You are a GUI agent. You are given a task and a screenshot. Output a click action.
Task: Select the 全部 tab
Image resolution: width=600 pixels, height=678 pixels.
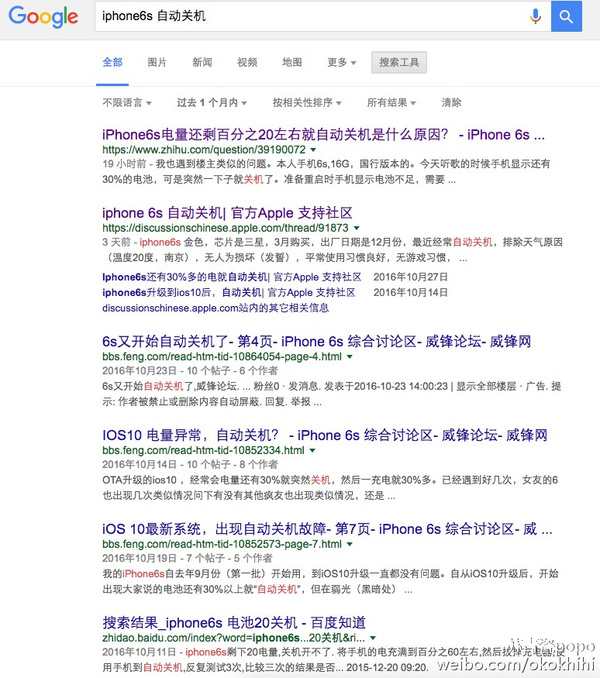pyautogui.click(x=112, y=62)
